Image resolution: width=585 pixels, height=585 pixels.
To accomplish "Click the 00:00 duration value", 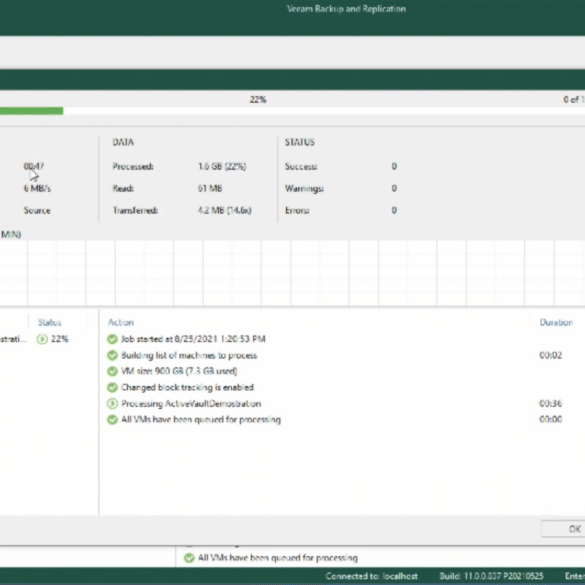I will coord(550,419).
